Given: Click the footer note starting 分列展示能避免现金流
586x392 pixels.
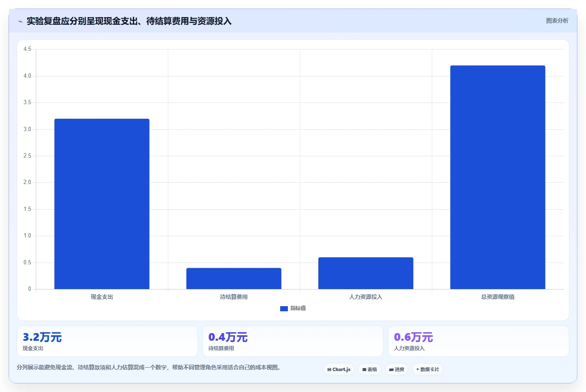Looking at the screenshot, I should (149, 367).
